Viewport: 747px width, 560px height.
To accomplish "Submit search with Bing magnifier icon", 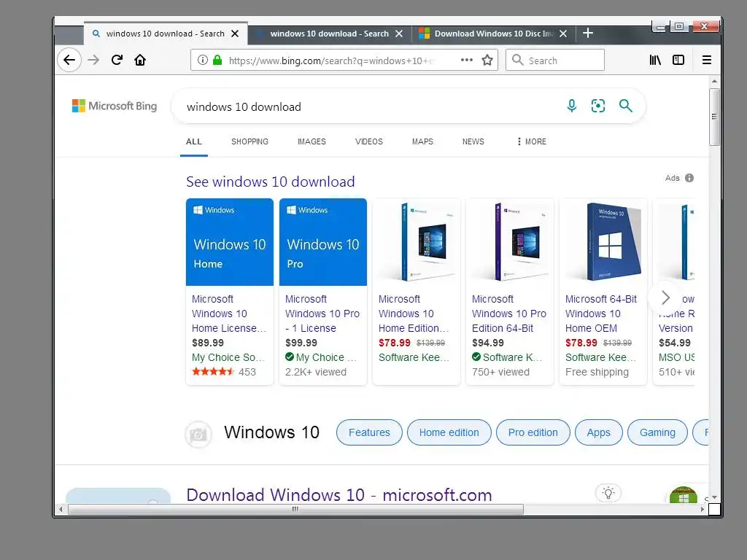I will [x=625, y=106].
